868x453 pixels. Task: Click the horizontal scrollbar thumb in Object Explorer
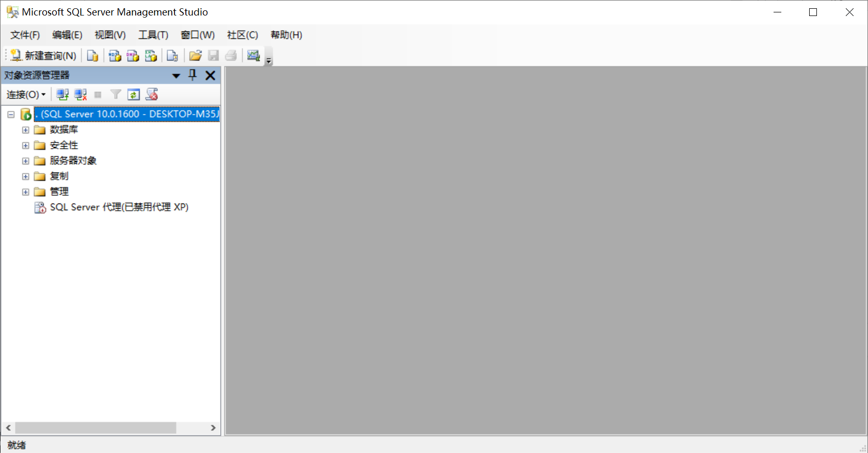click(x=95, y=428)
